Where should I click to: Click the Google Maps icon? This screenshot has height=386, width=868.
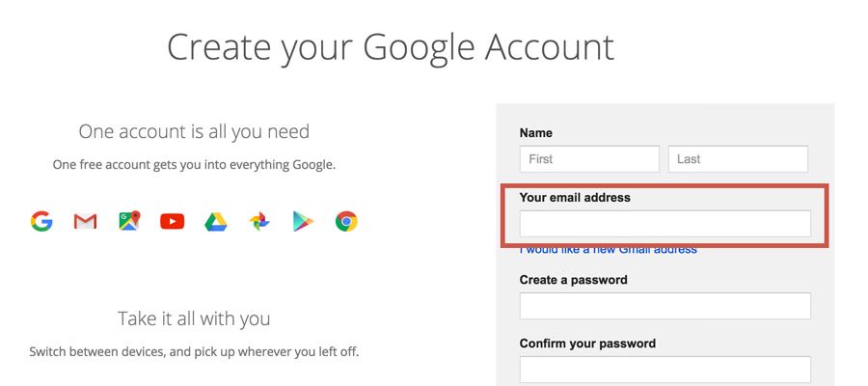129,222
